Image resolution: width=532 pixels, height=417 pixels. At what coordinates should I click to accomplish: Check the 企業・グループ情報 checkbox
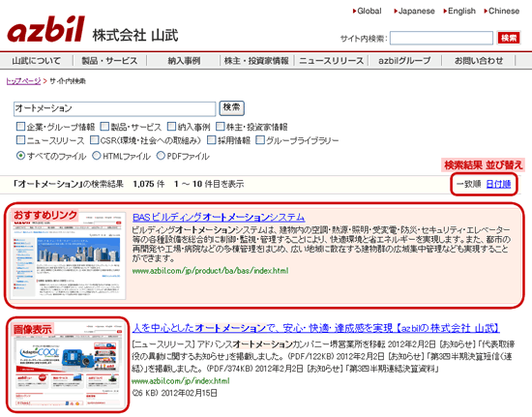(x=20, y=127)
